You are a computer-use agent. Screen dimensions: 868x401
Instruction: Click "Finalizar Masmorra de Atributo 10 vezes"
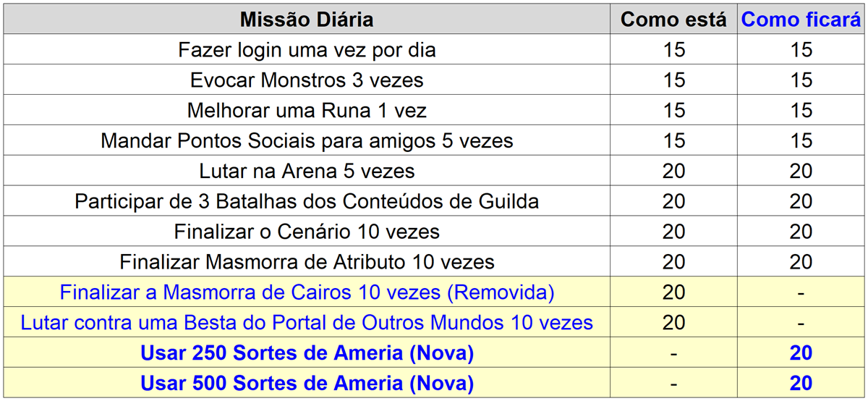pyautogui.click(x=307, y=261)
